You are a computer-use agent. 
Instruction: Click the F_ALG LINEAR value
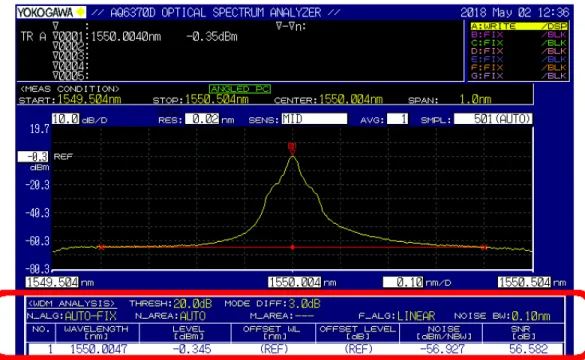coord(416,316)
